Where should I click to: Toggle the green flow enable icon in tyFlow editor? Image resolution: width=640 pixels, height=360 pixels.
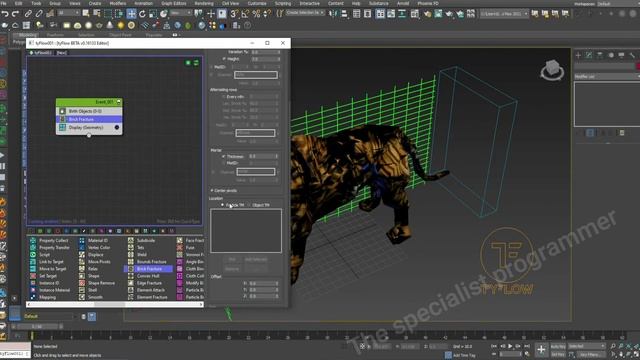[188, 63]
